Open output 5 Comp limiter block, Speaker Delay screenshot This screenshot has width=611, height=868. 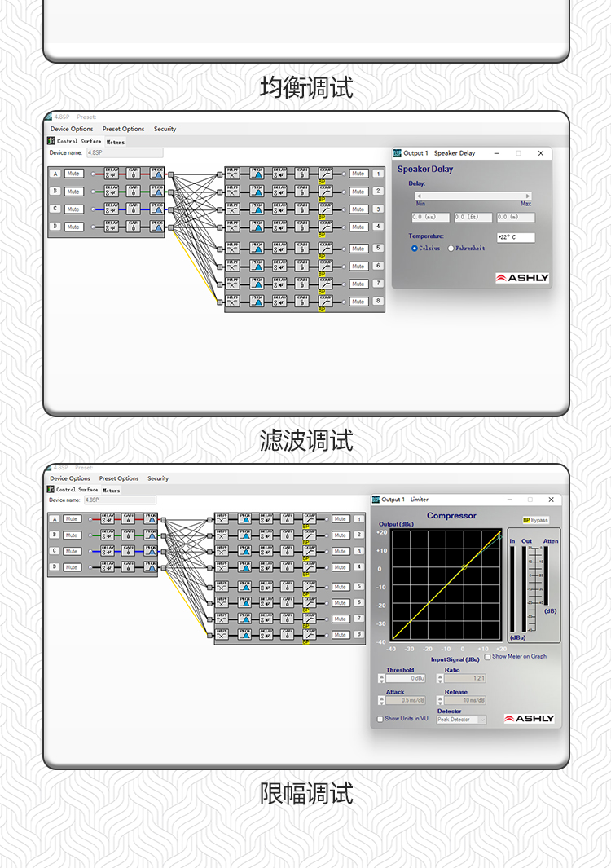325,249
